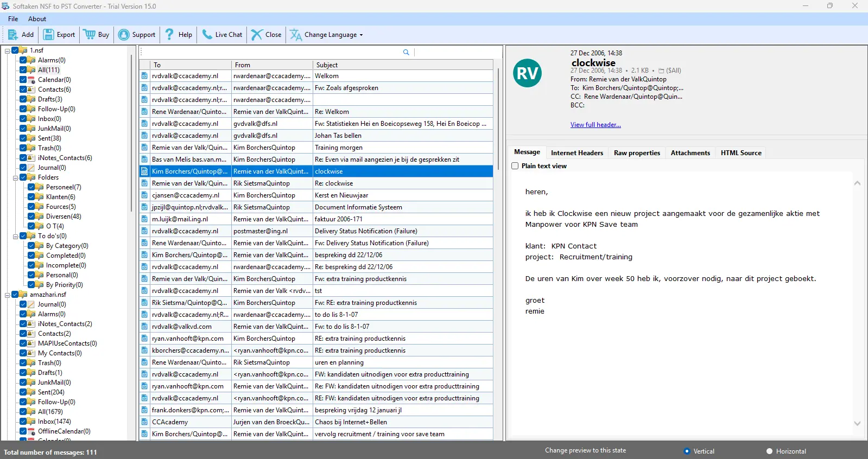Select the Horizontal preview radio button

click(769, 451)
